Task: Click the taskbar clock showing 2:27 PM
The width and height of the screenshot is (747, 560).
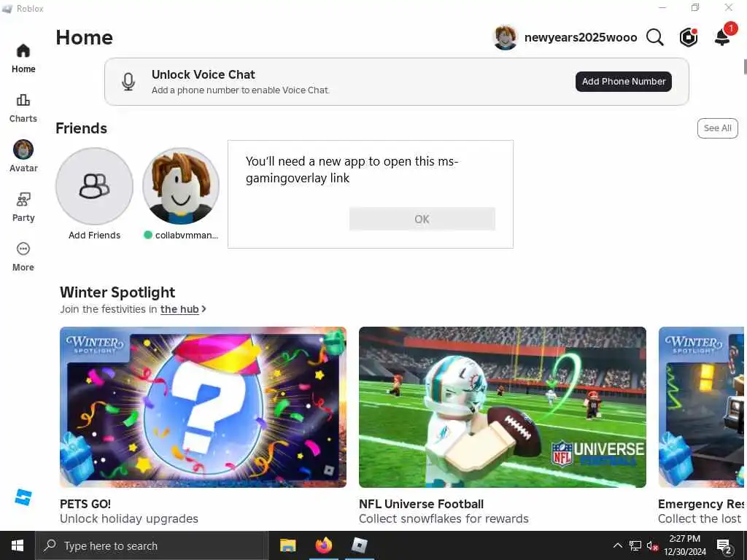Action: [x=685, y=545]
